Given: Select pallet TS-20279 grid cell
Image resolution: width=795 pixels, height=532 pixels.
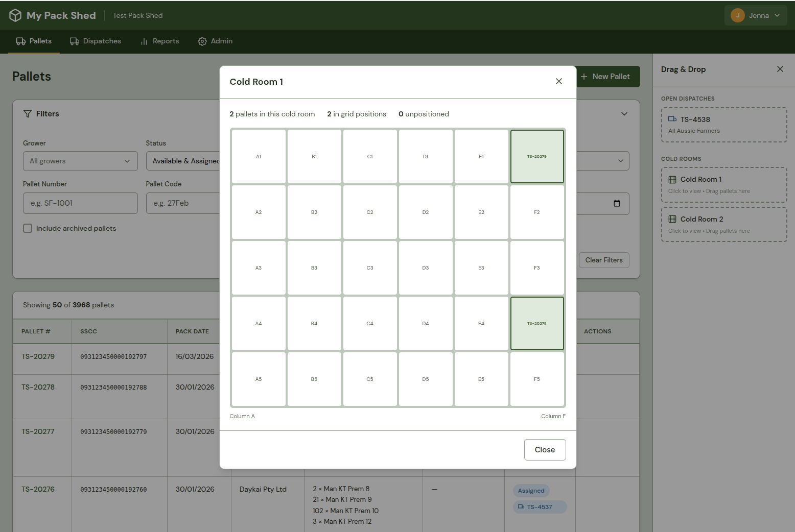Looking at the screenshot, I should pos(536,157).
